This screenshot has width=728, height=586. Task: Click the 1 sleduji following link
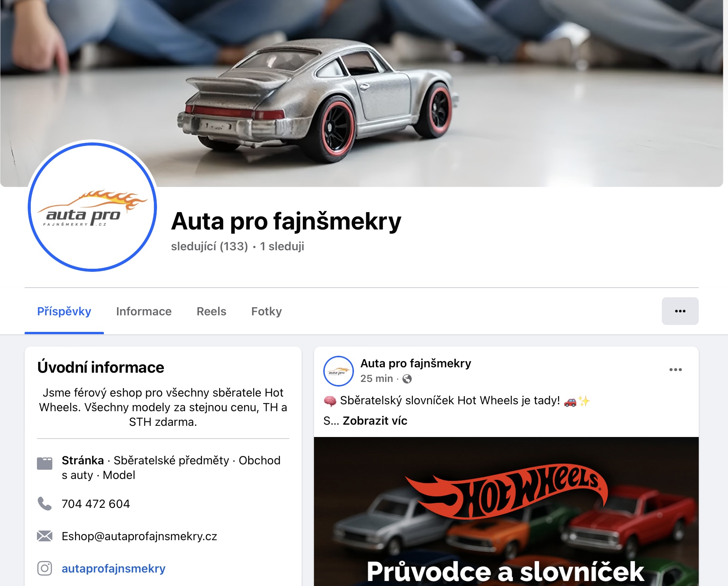point(282,246)
